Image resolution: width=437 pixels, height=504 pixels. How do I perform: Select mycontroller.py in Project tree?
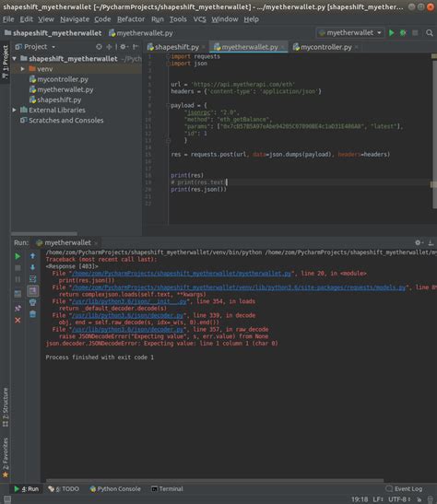(63, 79)
